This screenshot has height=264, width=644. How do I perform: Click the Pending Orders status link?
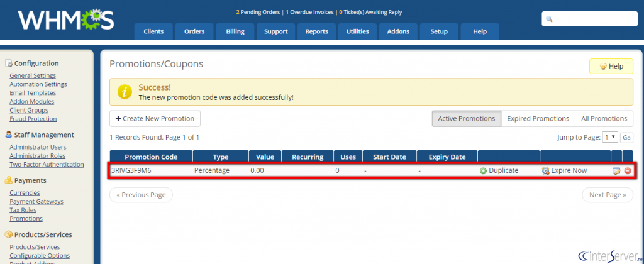pos(257,13)
